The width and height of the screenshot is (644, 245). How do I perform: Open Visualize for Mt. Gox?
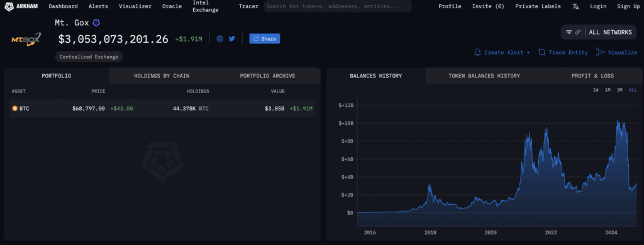616,52
